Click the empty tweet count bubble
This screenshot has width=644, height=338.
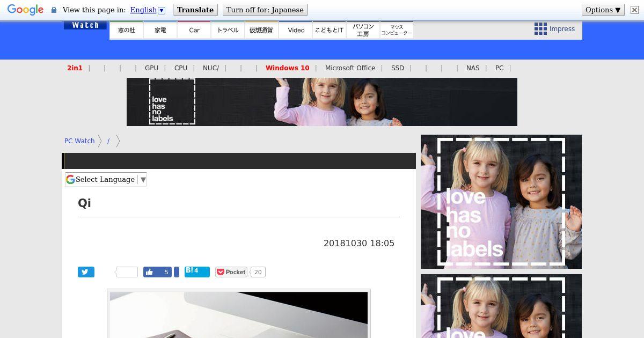pyautogui.click(x=127, y=272)
